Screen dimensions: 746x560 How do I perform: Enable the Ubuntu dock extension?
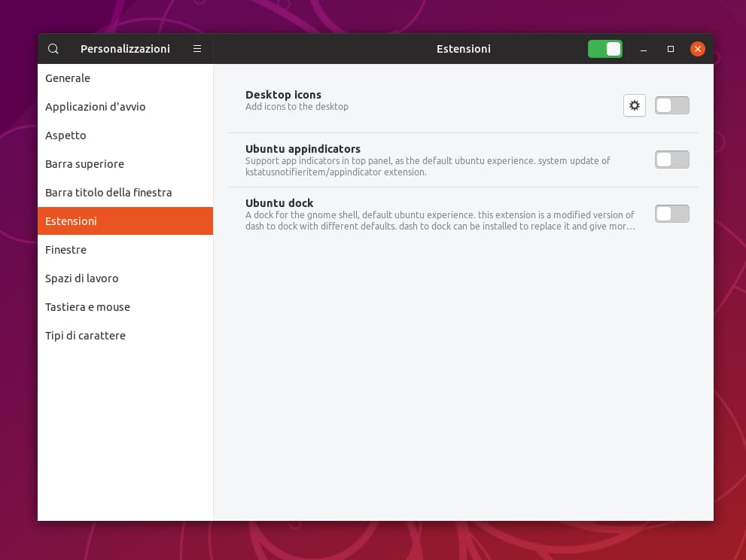[671, 214]
